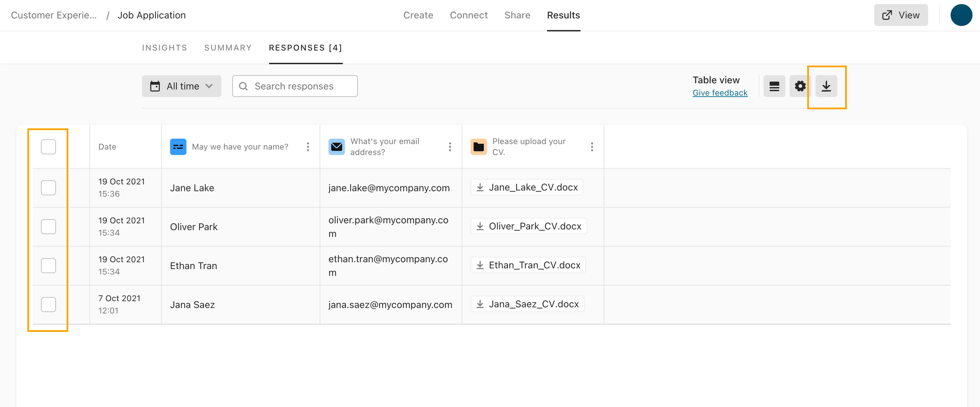Select the Responses [4] sub-tab
The image size is (980, 407).
coord(305,48)
